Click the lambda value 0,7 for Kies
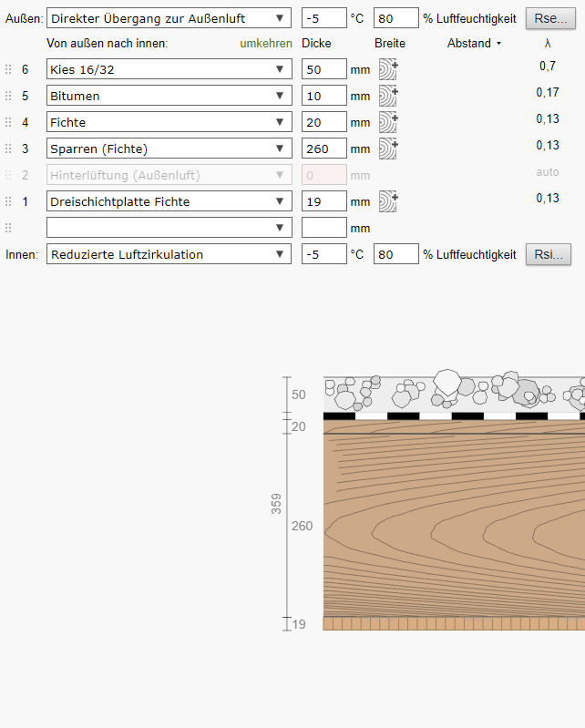This screenshot has height=728, width=585. [548, 66]
